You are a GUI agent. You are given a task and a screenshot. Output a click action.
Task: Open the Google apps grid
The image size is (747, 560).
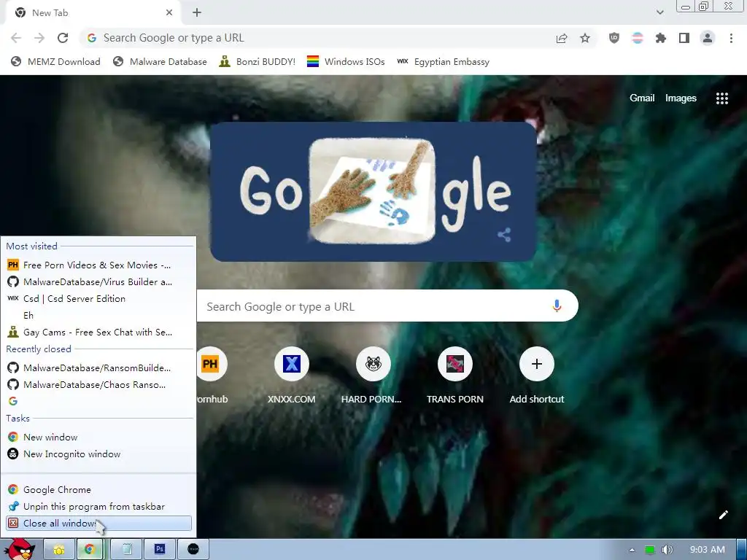(x=721, y=98)
